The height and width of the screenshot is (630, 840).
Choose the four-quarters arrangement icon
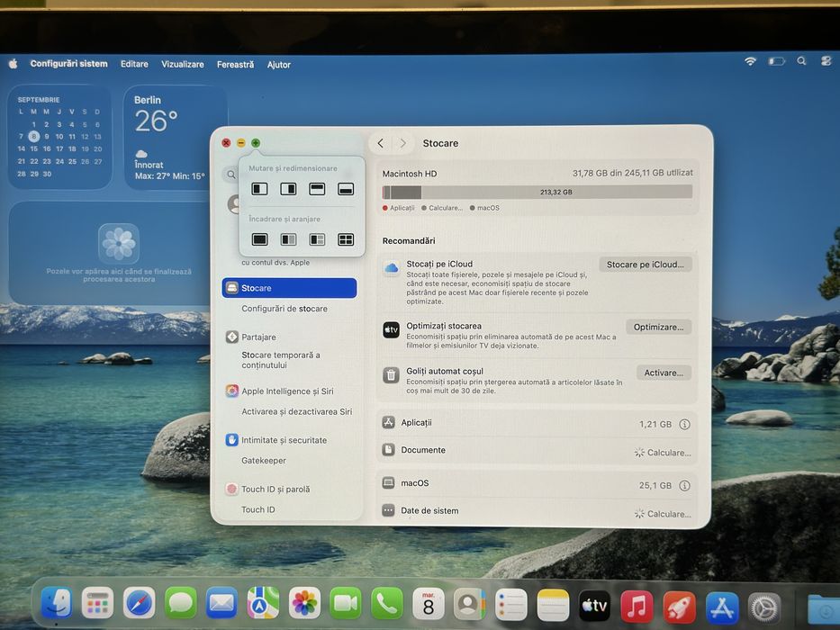point(346,238)
